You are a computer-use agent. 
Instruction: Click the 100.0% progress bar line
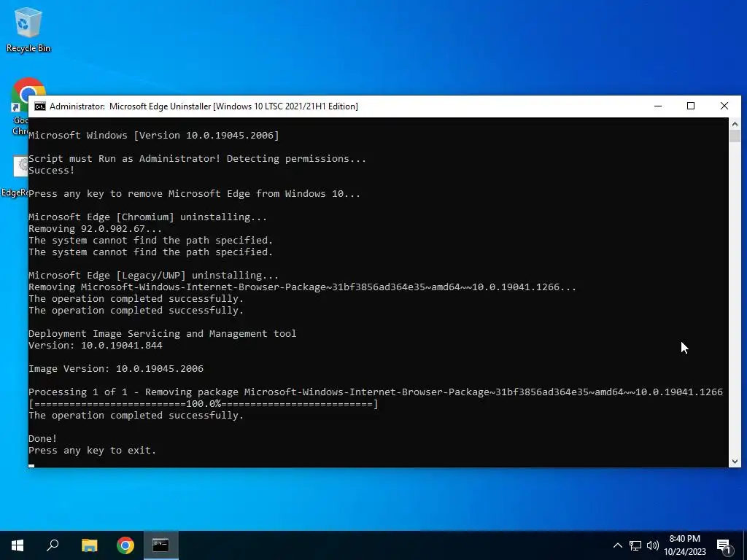[204, 404]
